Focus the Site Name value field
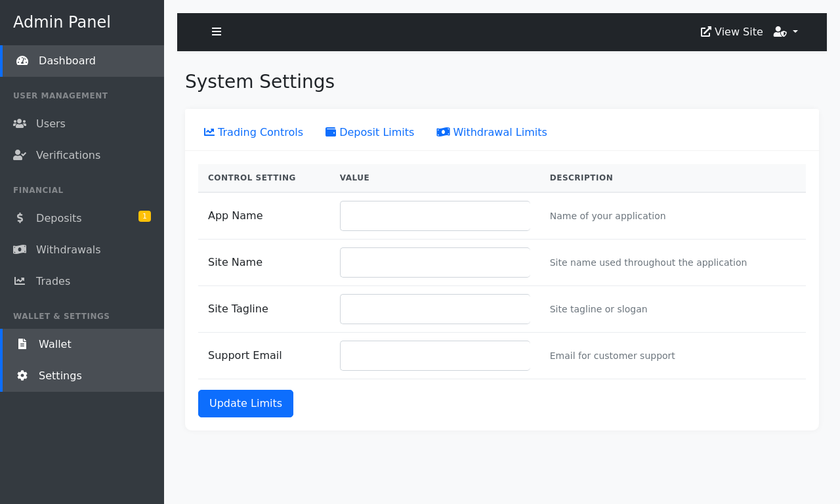Screen dimensions: 840x504 pyautogui.click(x=435, y=262)
